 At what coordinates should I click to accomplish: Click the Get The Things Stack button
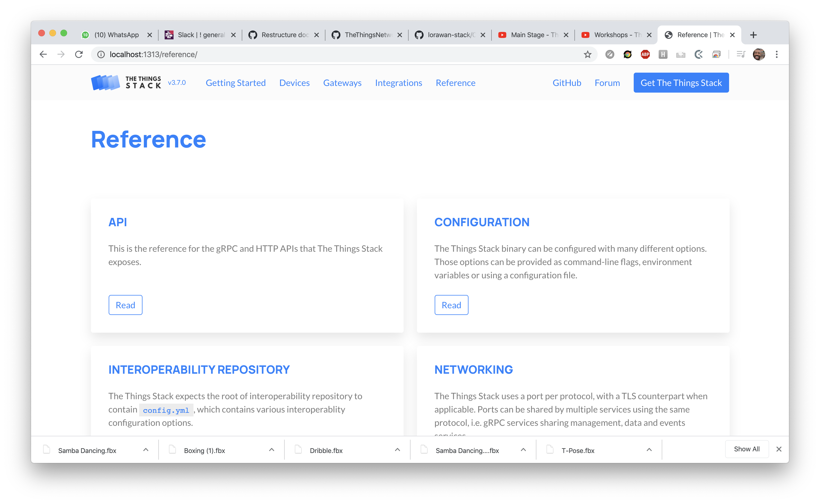tap(681, 82)
